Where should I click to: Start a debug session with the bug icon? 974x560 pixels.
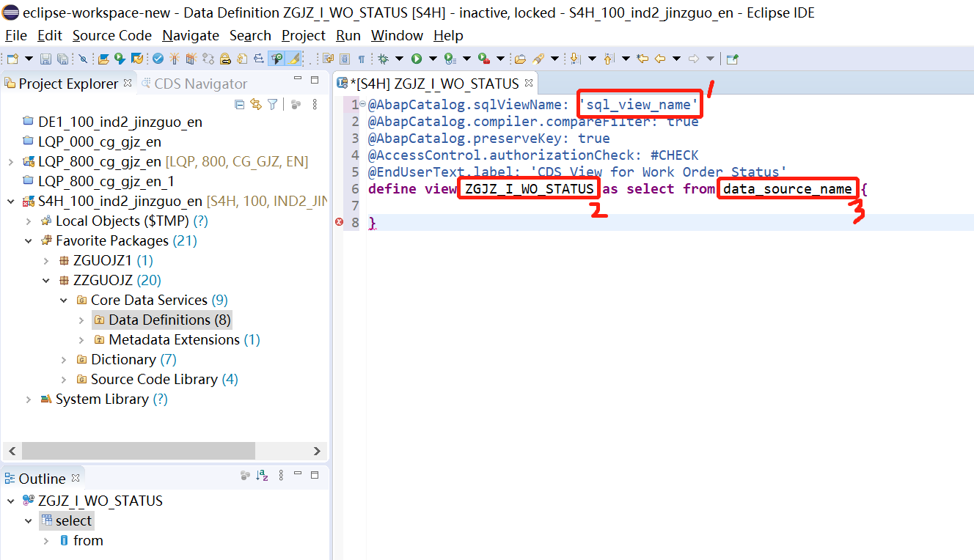(383, 58)
